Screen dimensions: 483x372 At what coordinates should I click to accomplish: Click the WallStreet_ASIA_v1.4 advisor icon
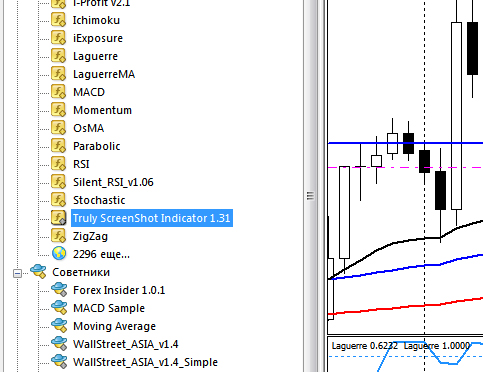pyautogui.click(x=59, y=344)
